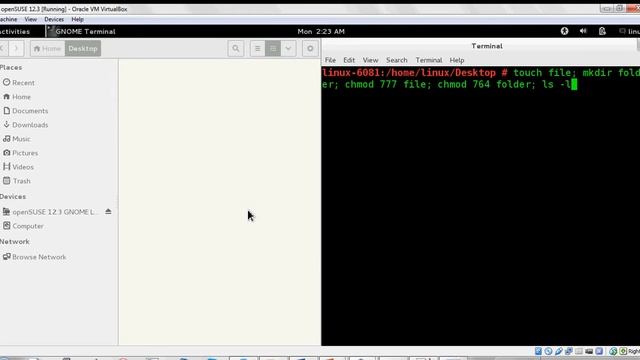The width and height of the screenshot is (640, 360).
Task: Click VirtualBox status bar optical disc icon
Action: 548,351
